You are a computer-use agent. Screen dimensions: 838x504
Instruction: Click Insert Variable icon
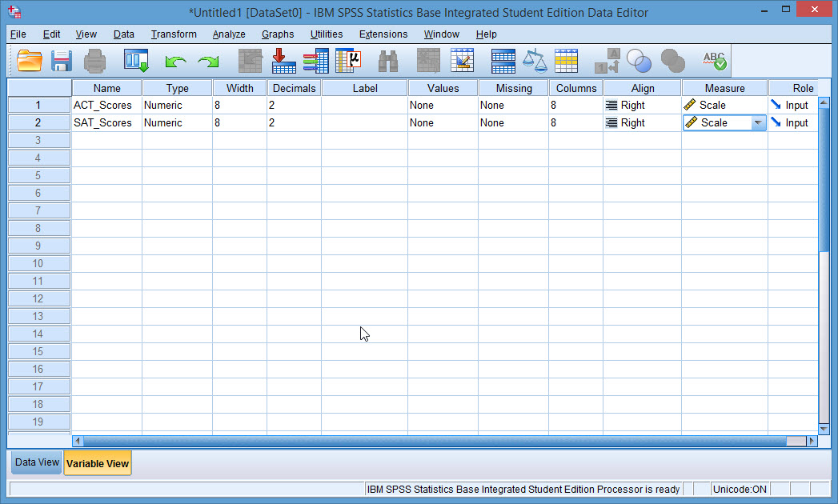tap(463, 61)
